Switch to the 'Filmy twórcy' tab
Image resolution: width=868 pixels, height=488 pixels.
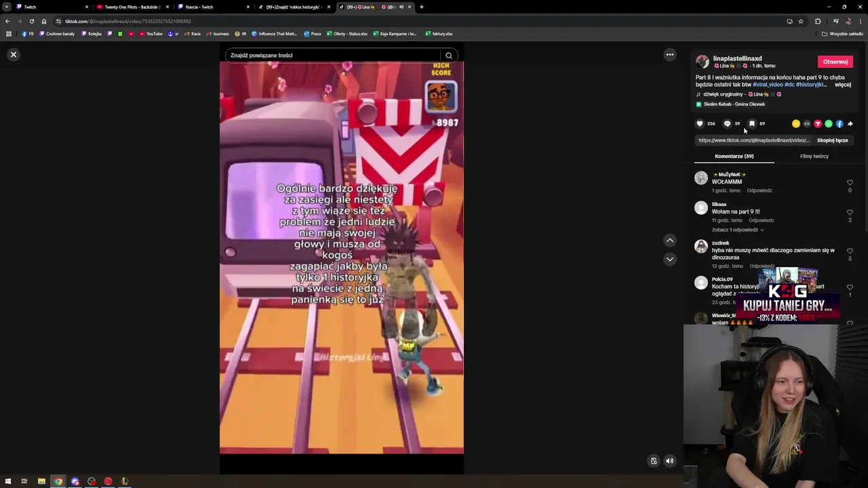[x=814, y=157]
